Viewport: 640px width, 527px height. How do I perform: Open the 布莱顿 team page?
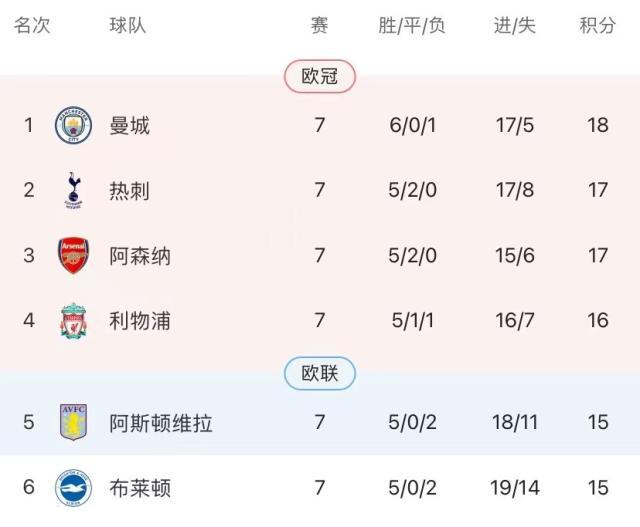click(x=140, y=488)
